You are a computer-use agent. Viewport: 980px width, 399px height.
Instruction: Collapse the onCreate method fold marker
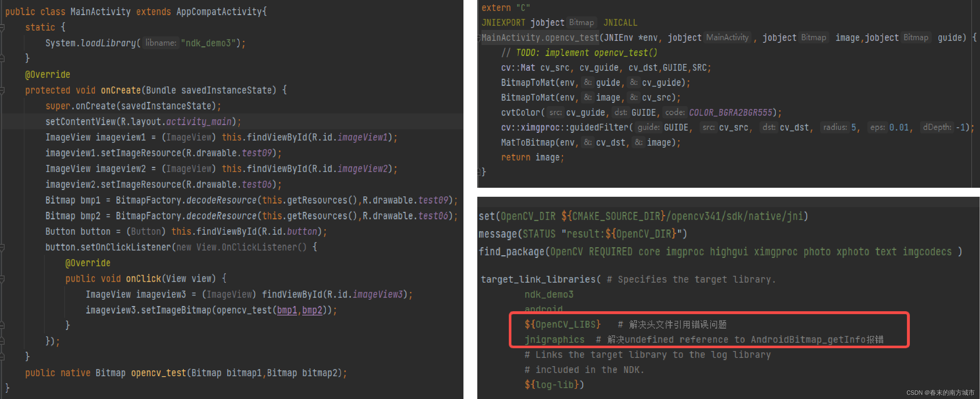click(x=2, y=90)
